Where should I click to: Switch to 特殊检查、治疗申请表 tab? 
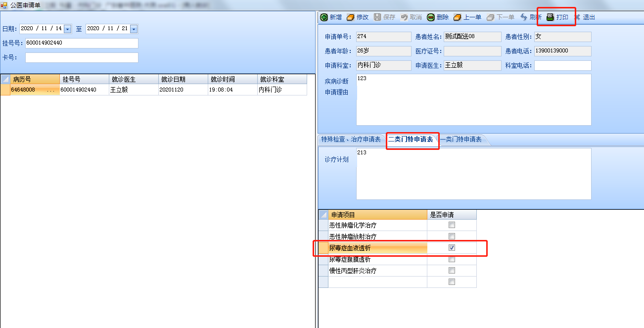351,140
